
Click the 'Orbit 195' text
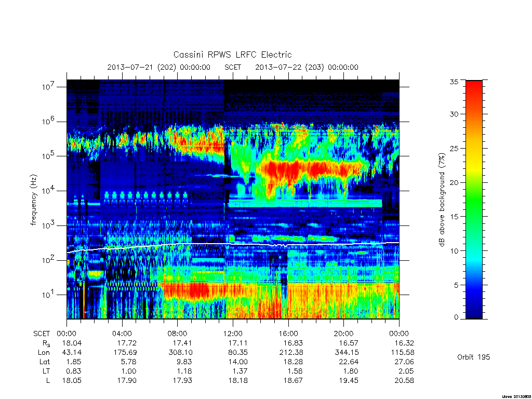point(474,357)
